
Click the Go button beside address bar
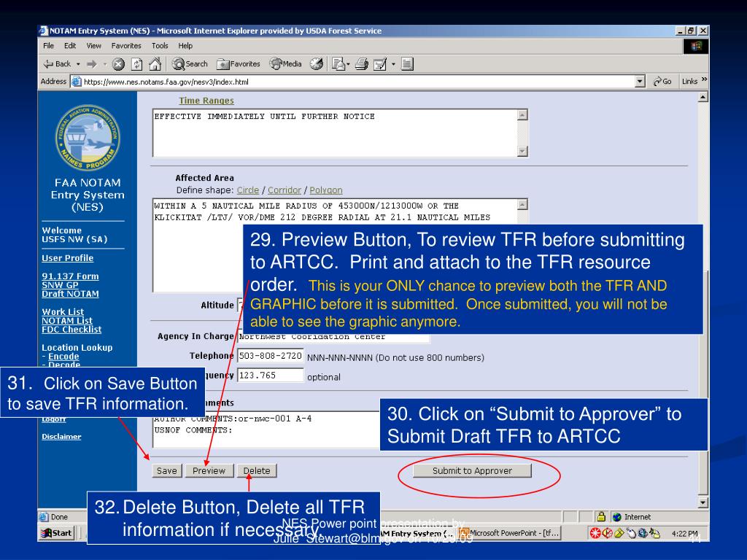(x=662, y=82)
